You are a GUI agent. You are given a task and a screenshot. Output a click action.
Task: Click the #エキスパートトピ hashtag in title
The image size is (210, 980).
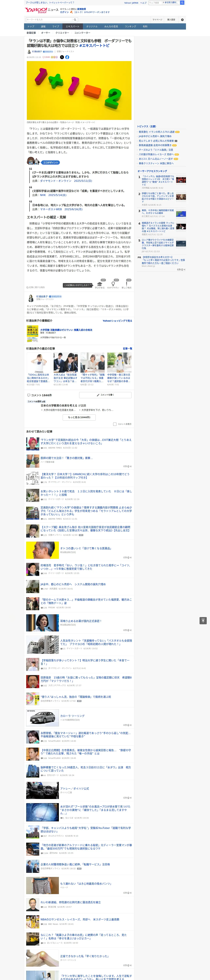point(94,46)
